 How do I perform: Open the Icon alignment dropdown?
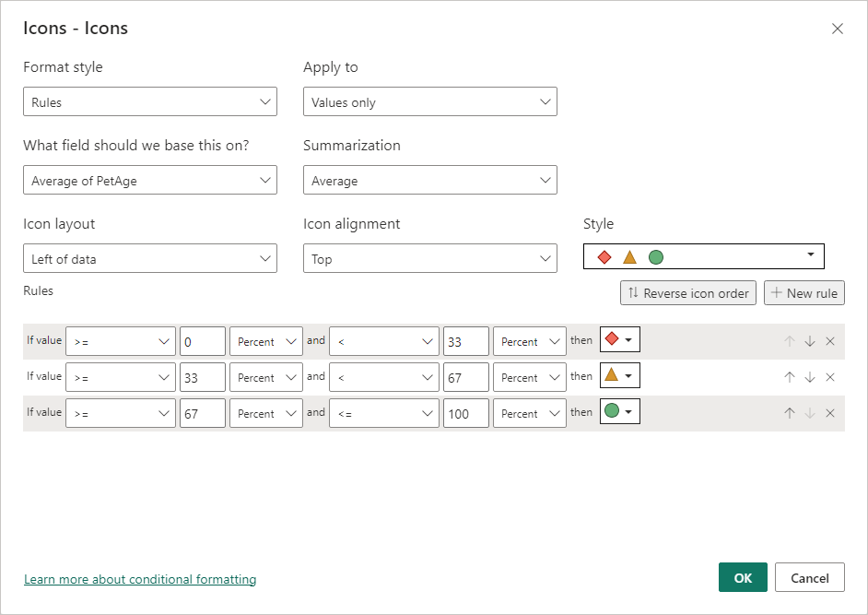[x=429, y=259]
